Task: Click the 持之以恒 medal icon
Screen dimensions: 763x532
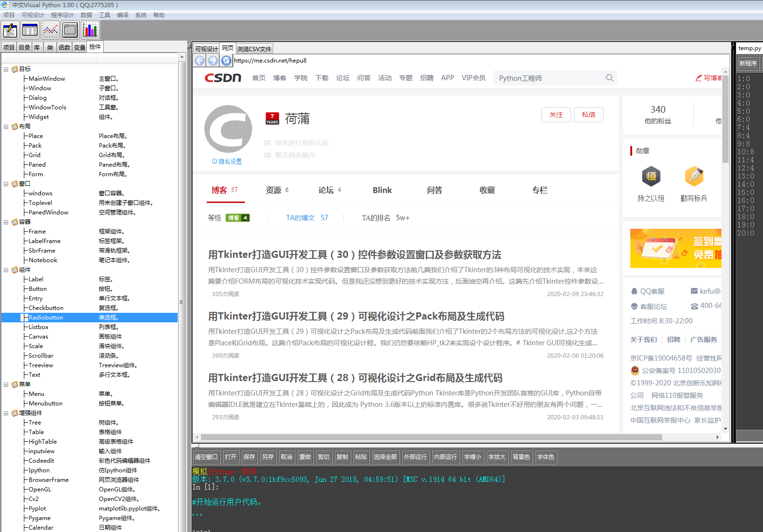Action: pyautogui.click(x=651, y=177)
